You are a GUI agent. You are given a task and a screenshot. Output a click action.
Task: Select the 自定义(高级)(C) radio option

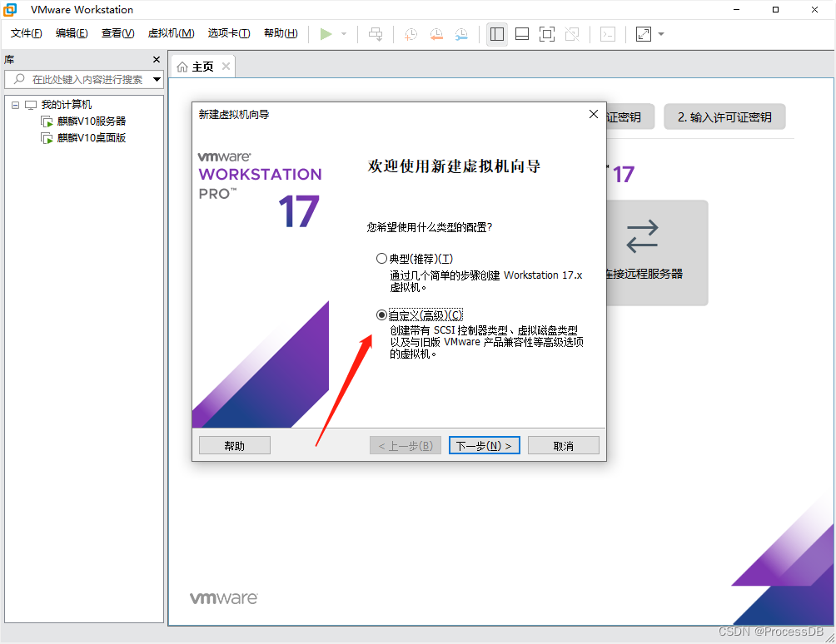coord(381,315)
